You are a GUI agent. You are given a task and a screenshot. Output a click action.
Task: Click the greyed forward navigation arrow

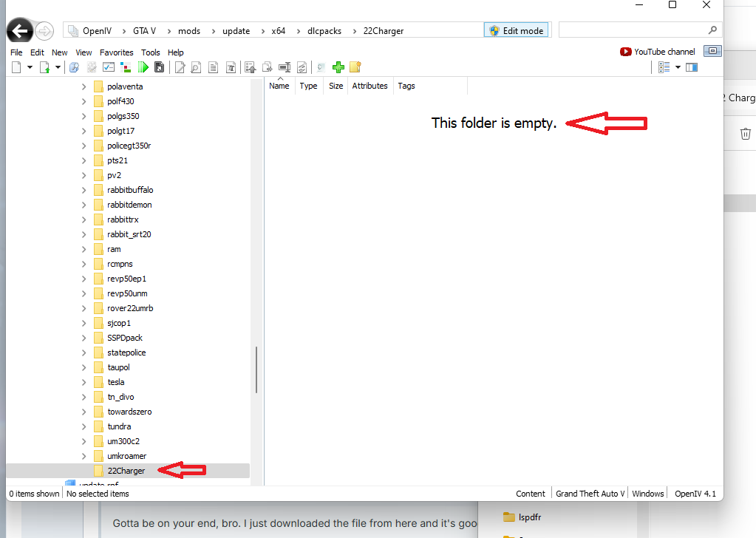[44, 31]
